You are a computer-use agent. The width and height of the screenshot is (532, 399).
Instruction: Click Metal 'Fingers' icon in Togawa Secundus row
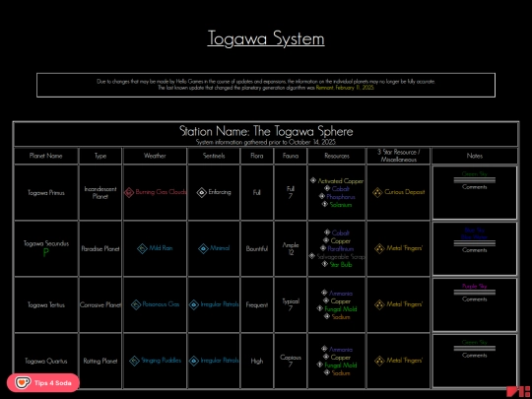[379, 248]
